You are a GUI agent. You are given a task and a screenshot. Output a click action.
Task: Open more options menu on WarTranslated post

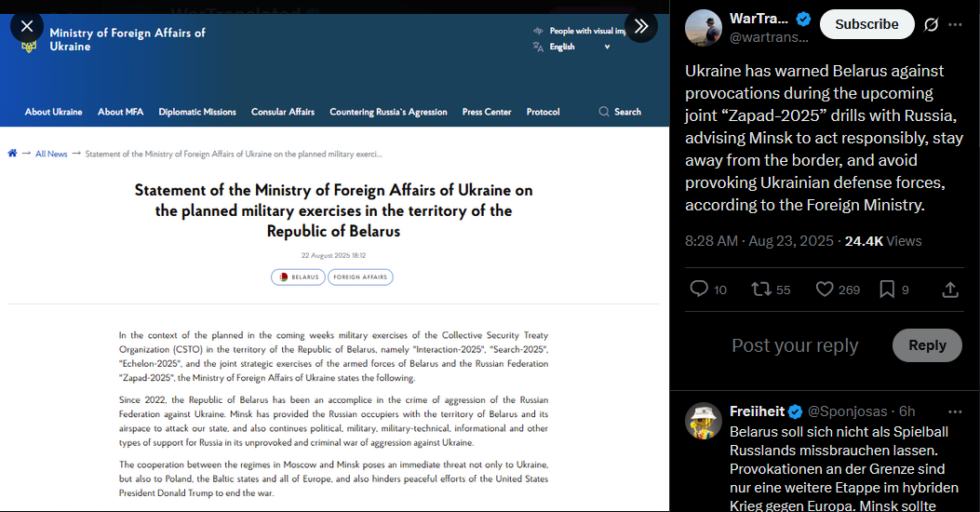point(955,24)
